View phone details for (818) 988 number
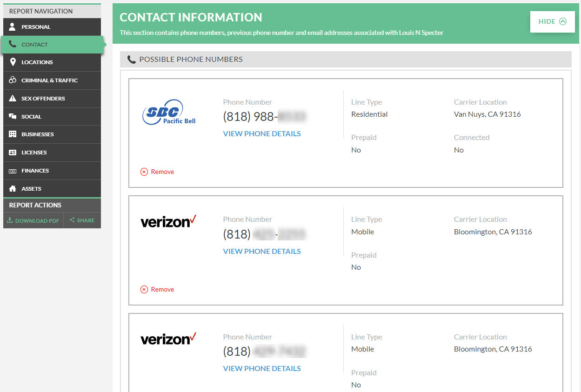Viewport: 581px width, 392px height. click(x=262, y=133)
